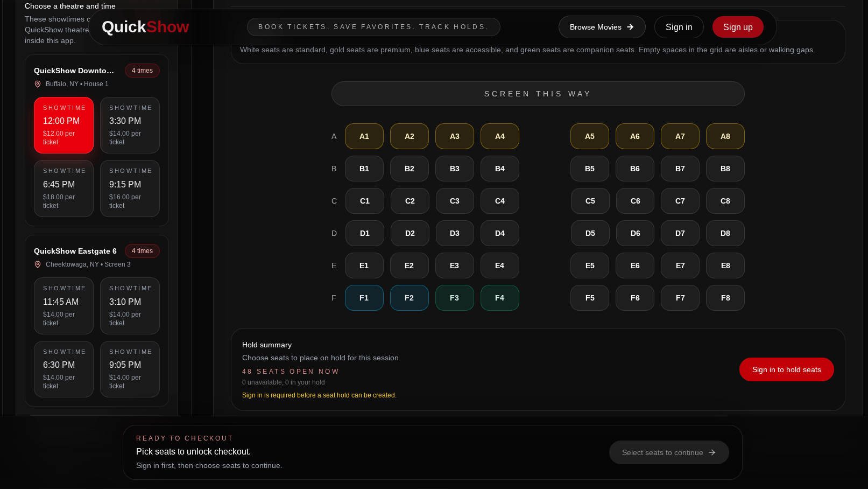Open Browse Movies
The width and height of the screenshot is (868, 489).
coord(602,27)
